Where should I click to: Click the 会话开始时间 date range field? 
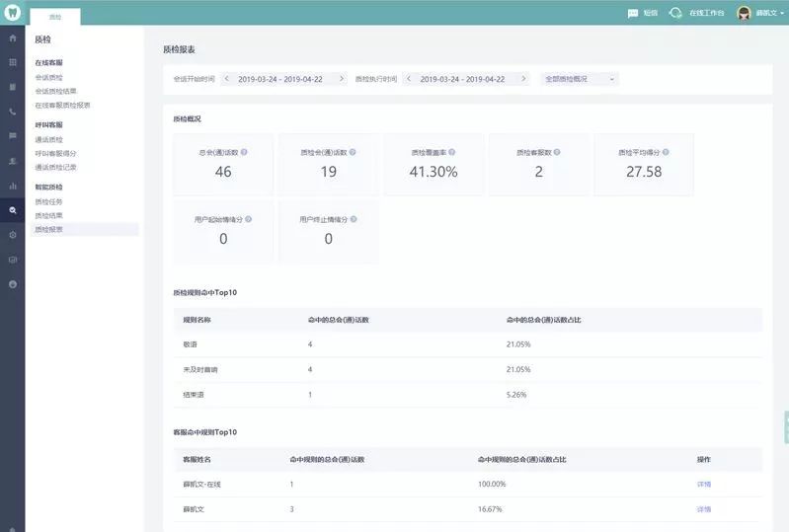click(284, 78)
